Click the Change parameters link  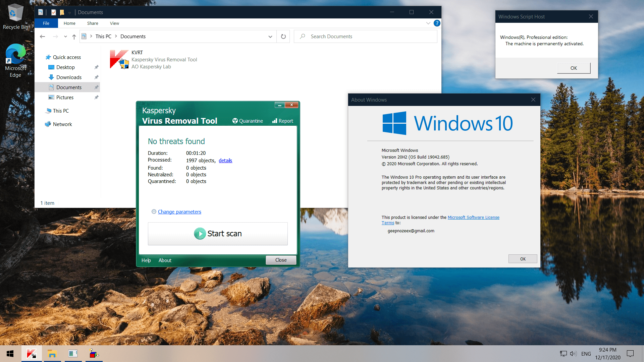pos(179,212)
